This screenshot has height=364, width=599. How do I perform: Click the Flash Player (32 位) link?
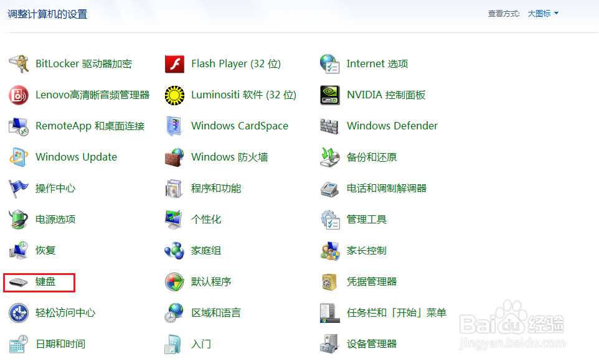point(236,63)
